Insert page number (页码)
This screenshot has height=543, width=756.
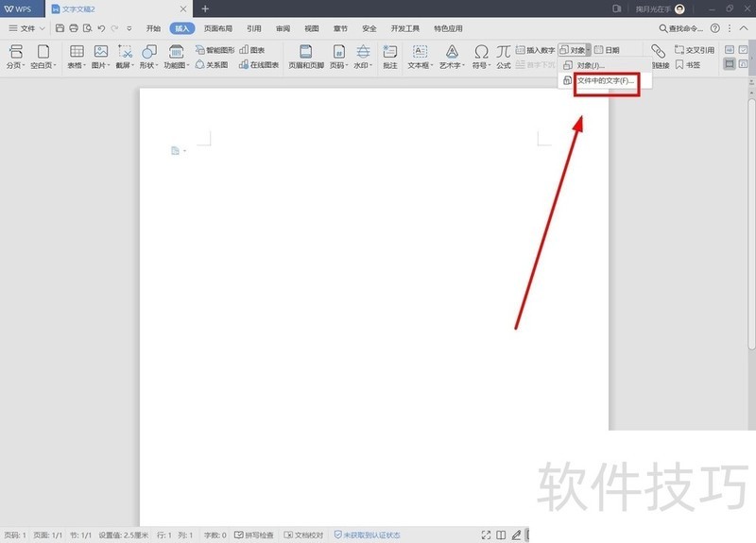tap(339, 57)
